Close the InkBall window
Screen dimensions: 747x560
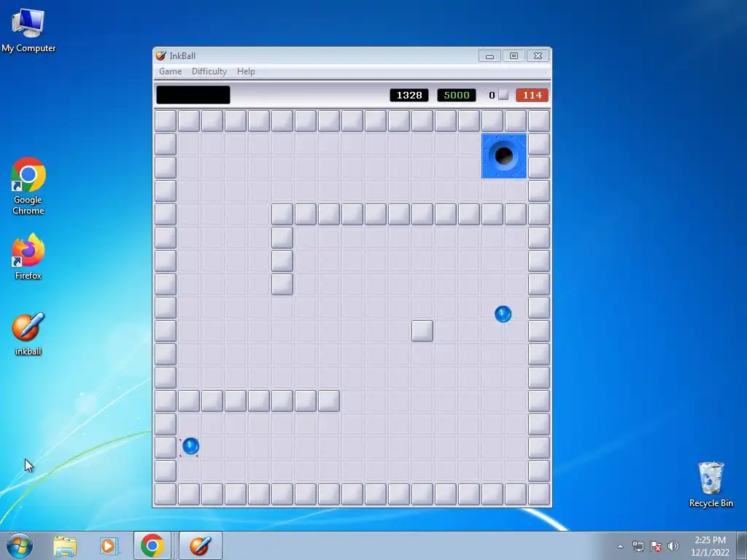pyautogui.click(x=538, y=56)
